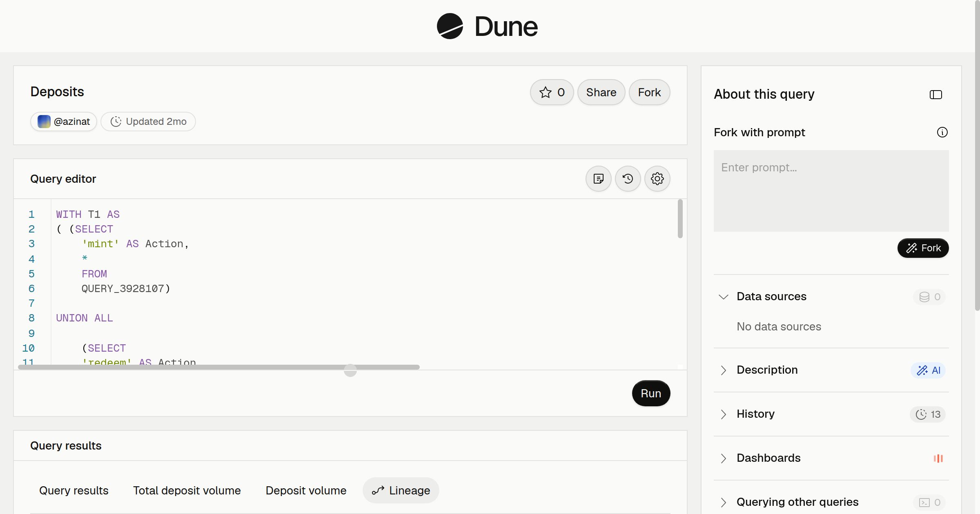The width and height of the screenshot is (980, 514).
Task: Run the query
Action: click(x=651, y=393)
